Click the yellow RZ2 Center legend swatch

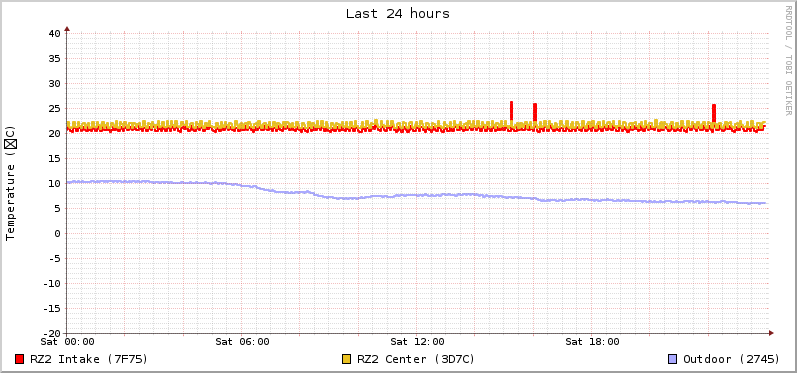pyautogui.click(x=347, y=359)
